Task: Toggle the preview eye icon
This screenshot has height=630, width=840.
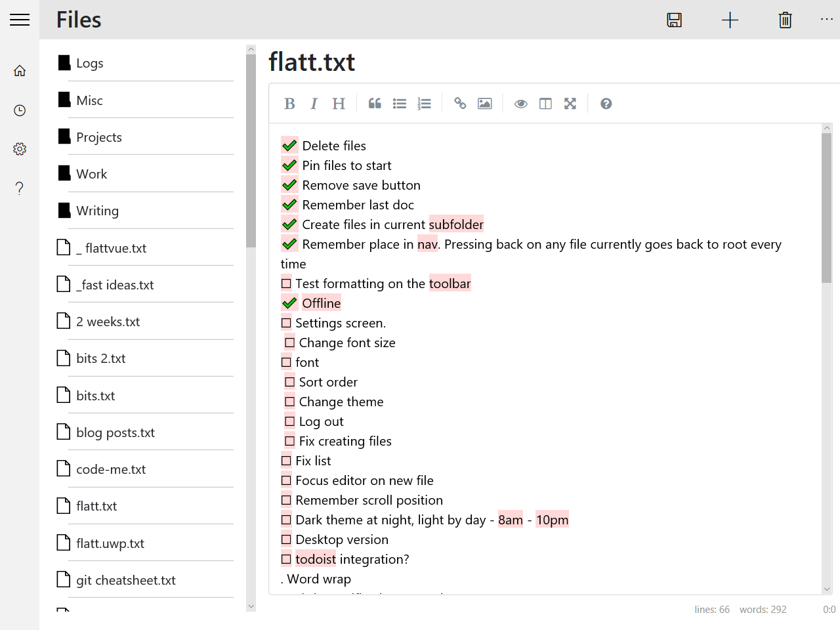Action: (x=520, y=104)
